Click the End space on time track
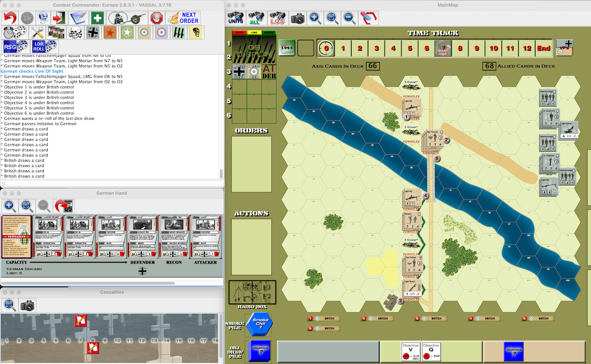Screen dimensions: 591x364 tap(544, 48)
